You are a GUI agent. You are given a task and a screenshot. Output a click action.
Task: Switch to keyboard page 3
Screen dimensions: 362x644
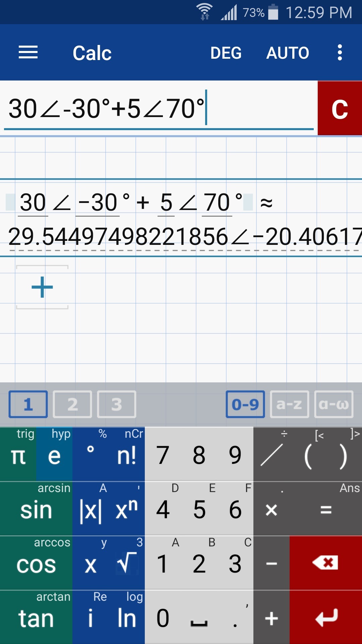point(117,404)
